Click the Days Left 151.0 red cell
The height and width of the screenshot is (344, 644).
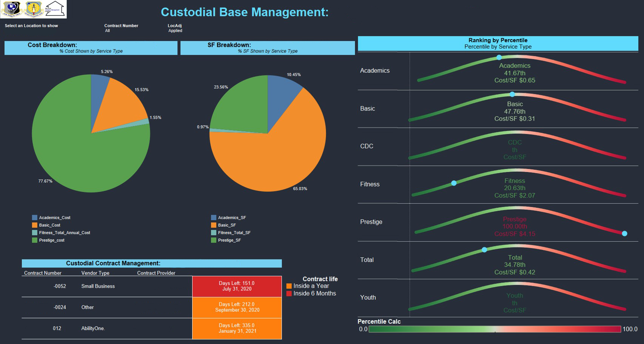[237, 286]
